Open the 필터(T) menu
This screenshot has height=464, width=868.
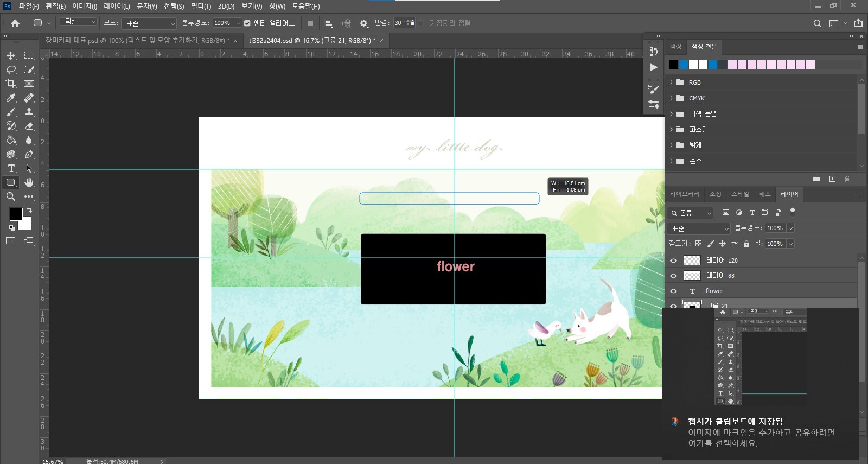coord(201,6)
